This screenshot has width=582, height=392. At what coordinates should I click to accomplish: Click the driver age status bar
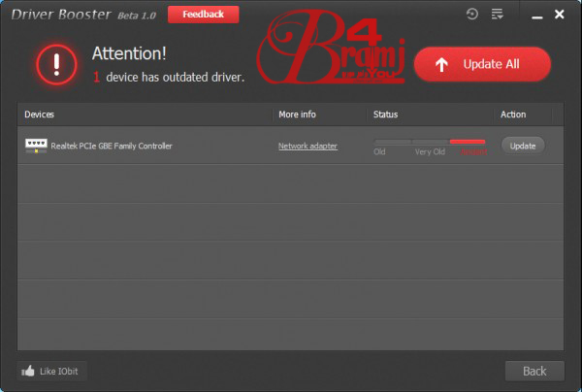pyautogui.click(x=430, y=142)
